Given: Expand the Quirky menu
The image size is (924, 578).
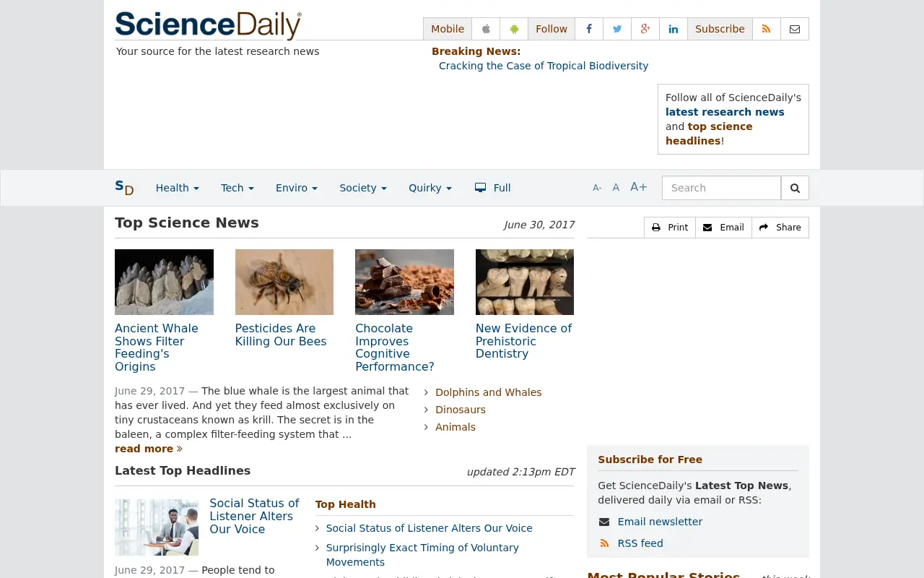Looking at the screenshot, I should 430,188.
